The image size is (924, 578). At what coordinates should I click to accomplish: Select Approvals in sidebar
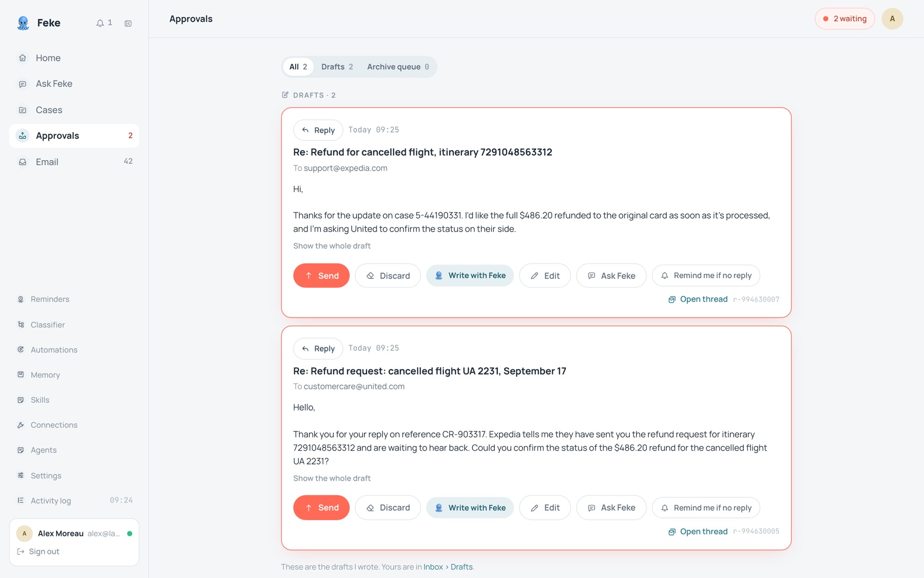point(74,136)
